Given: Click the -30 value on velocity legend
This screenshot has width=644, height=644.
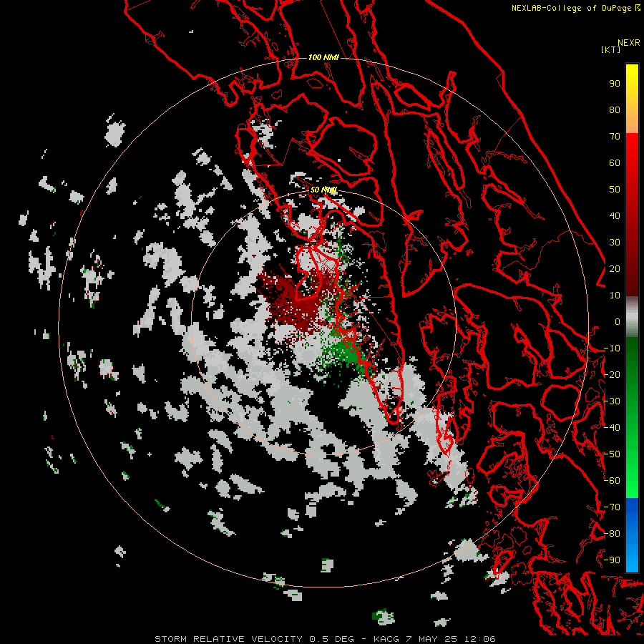Looking at the screenshot, I should coord(612,401).
